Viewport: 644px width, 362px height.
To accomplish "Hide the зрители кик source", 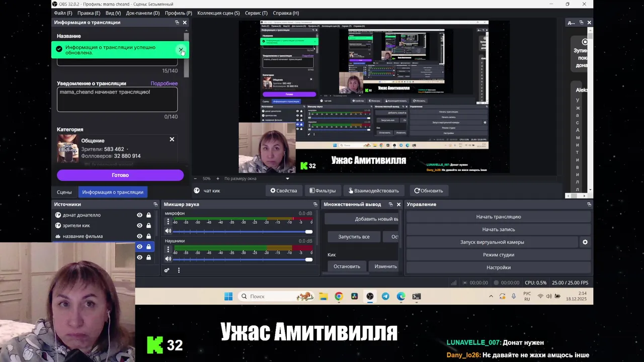I will 140,226.
